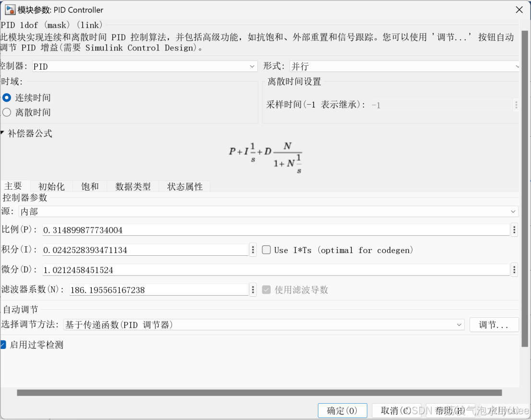Image resolution: width=531 pixels, height=420 pixels.
Task: Collapse the 补偿器公式 section
Action: click(x=2, y=132)
